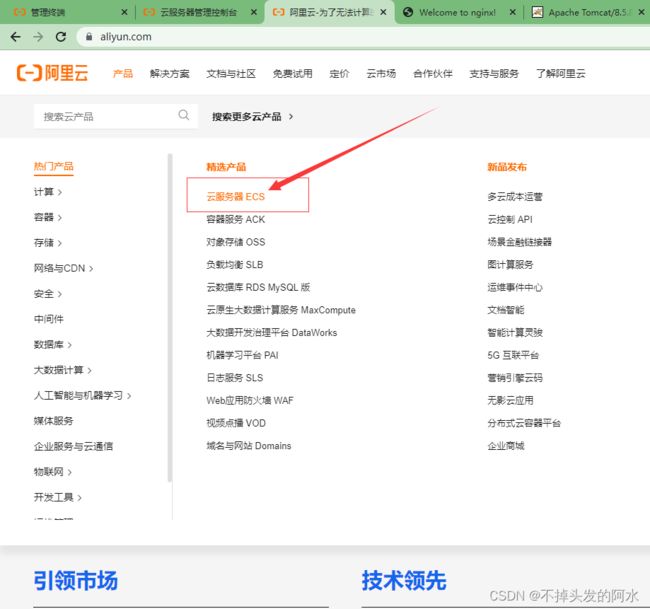
Task: Switch to 云服务器管理控制台 tab
Action: (x=198, y=12)
